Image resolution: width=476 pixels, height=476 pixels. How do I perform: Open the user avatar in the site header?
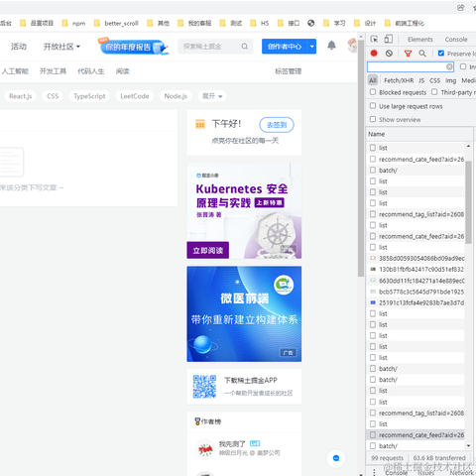point(352,46)
